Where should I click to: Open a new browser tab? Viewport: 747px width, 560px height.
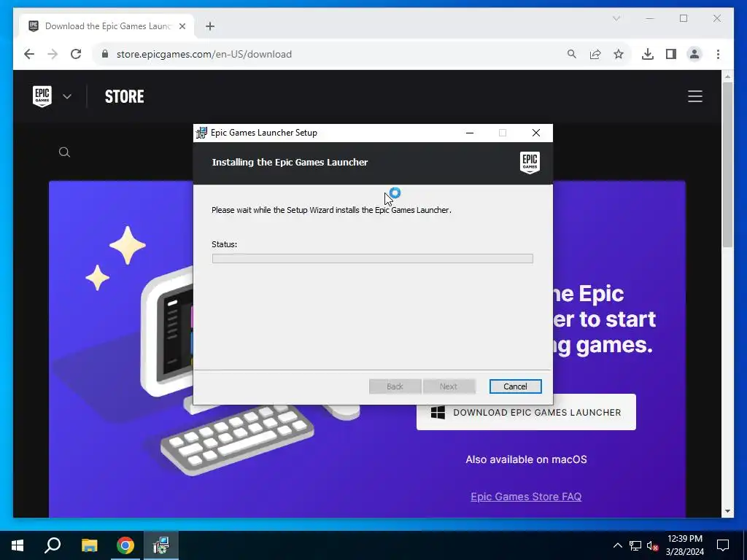point(210,26)
